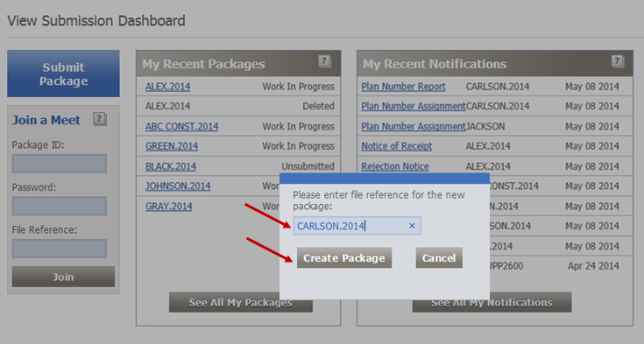Open Plan Number Assignment for JACKSON
The width and height of the screenshot is (644, 344).
tap(414, 126)
